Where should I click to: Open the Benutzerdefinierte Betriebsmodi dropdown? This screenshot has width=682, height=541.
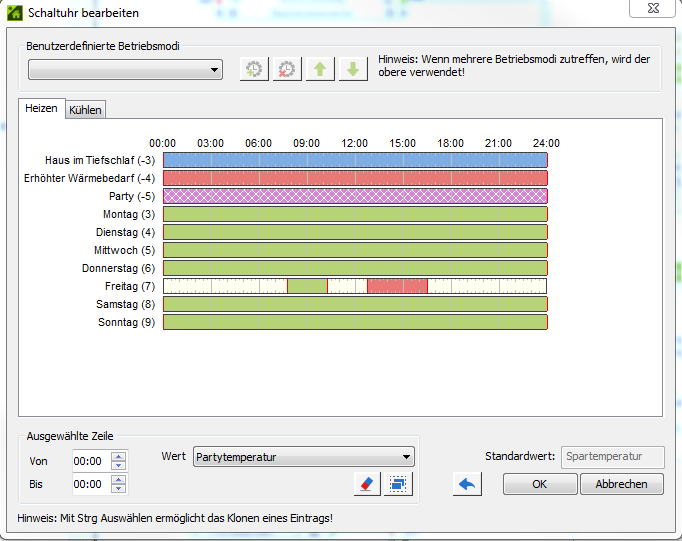(x=125, y=70)
